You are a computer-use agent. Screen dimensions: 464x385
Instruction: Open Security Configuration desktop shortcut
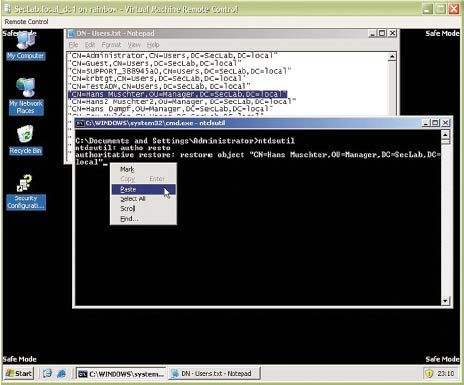point(26,192)
